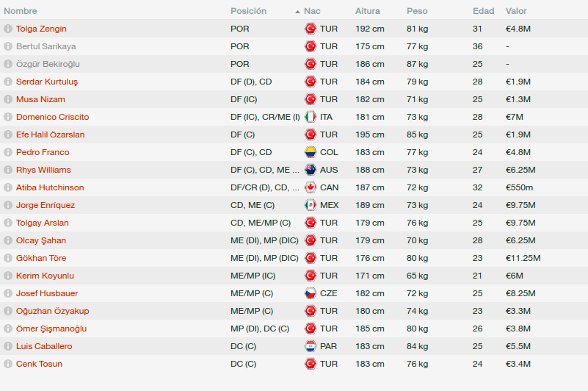Sort by Nombre column header
The image size is (588, 391).
coord(21,11)
